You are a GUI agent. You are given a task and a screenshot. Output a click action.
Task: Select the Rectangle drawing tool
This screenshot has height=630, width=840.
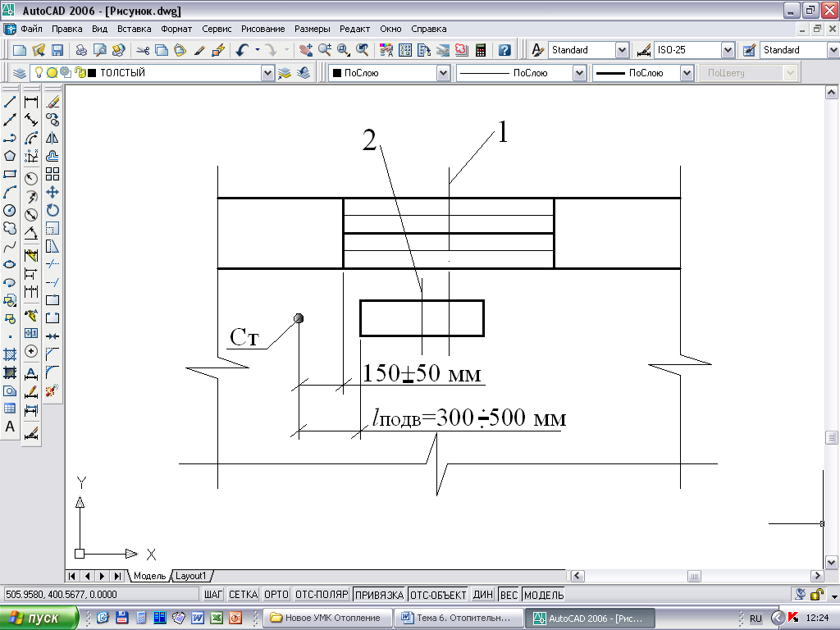tap(10, 174)
